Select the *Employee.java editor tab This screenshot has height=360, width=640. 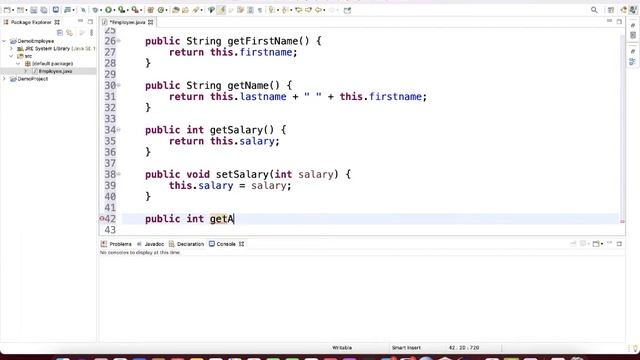127,22
